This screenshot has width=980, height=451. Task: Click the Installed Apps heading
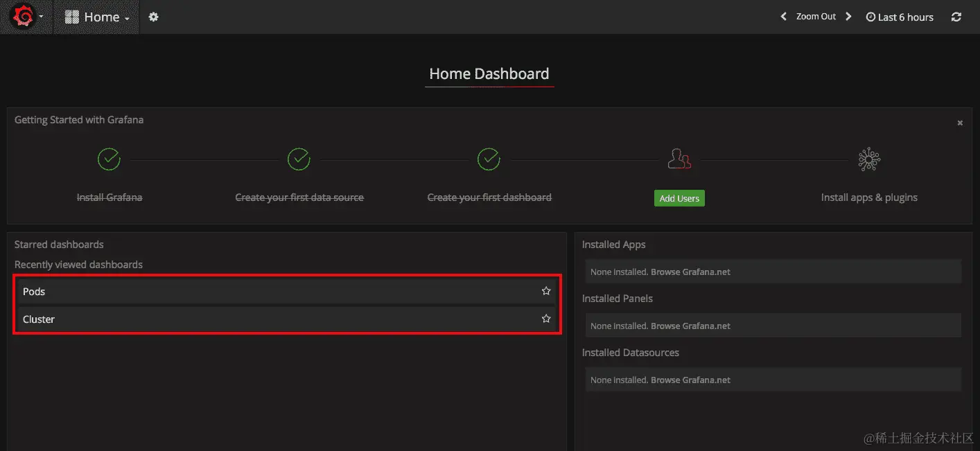[613, 245]
